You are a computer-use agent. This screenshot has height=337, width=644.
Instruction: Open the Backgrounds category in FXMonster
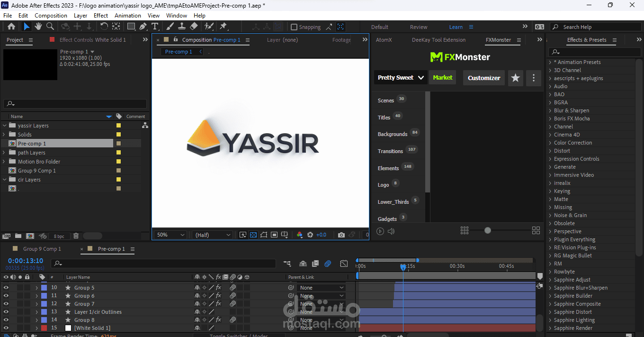click(x=393, y=134)
